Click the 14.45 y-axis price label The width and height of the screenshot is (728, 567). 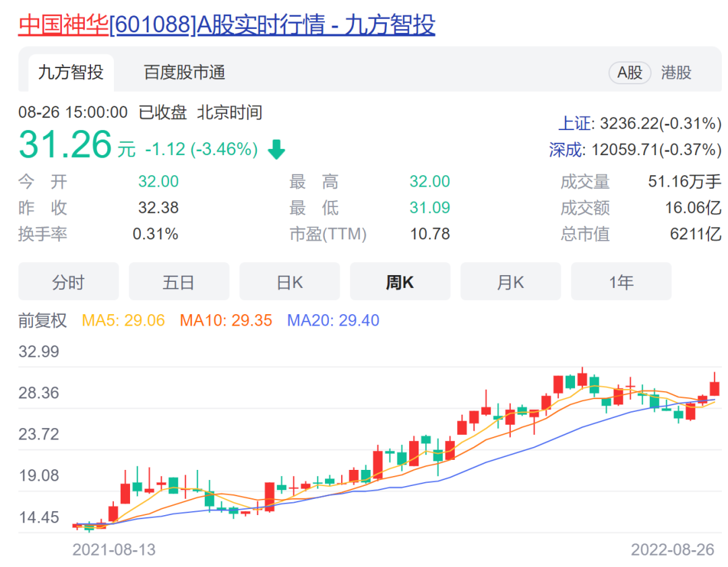[x=39, y=517]
